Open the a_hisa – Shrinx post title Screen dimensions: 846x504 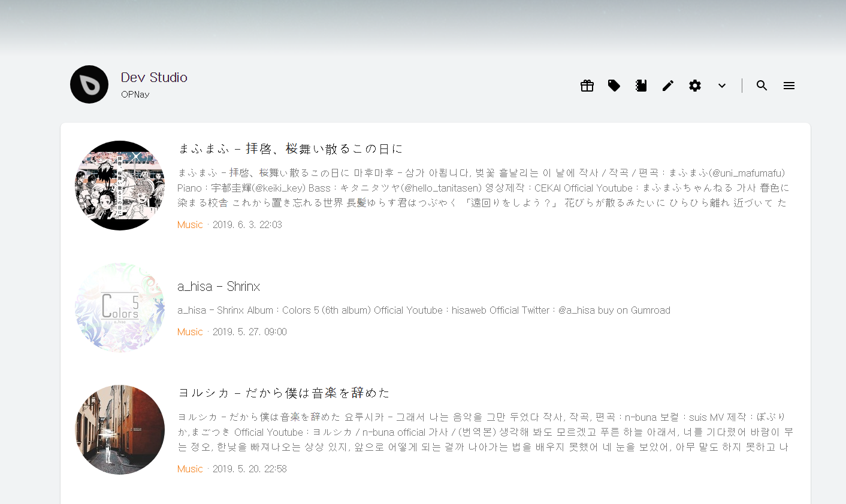pos(219,287)
